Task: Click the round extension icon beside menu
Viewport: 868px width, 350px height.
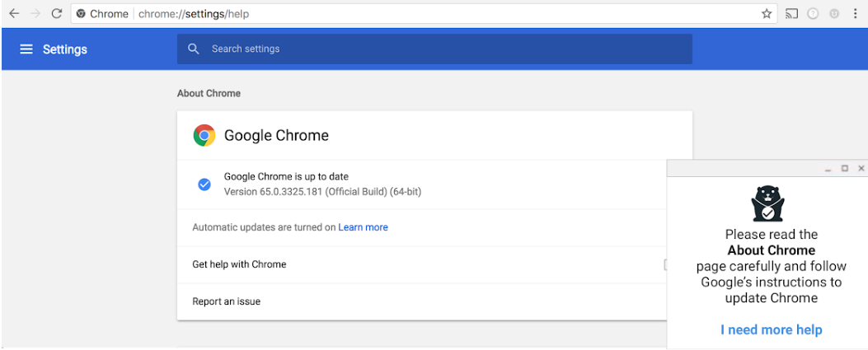Action: tap(834, 14)
